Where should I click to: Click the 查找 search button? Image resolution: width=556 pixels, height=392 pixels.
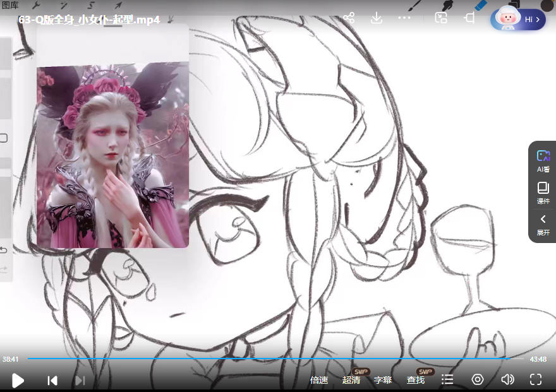click(416, 380)
